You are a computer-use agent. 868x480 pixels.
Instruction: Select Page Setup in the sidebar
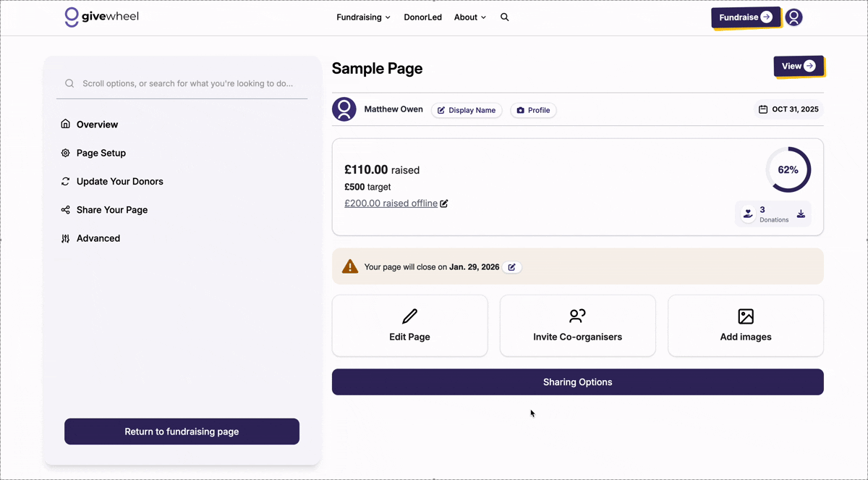pos(101,153)
